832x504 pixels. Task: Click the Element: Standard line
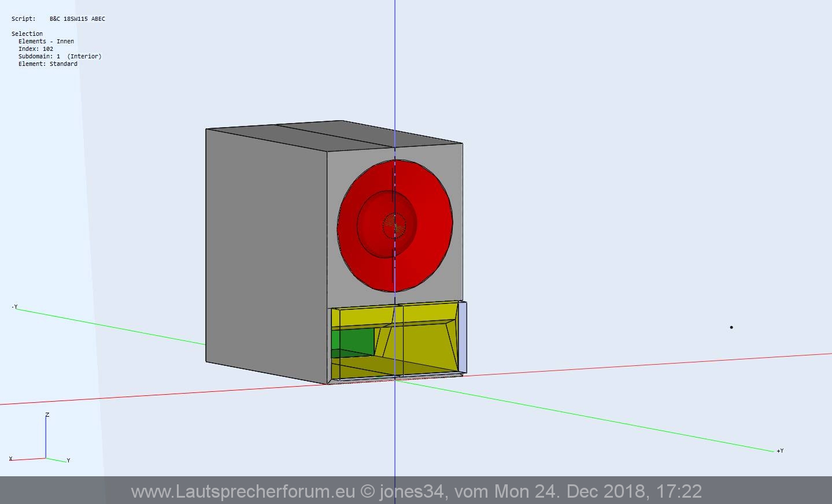coord(47,64)
